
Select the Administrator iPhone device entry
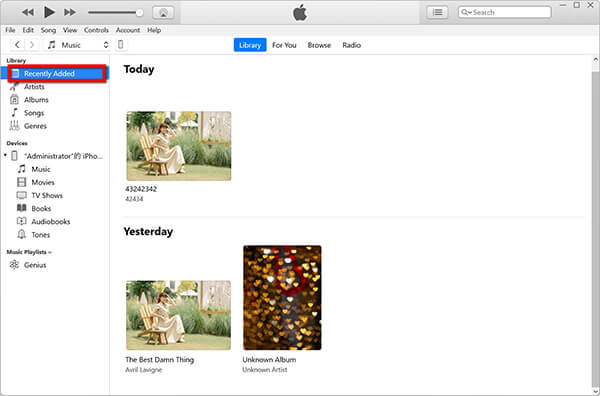(64, 156)
